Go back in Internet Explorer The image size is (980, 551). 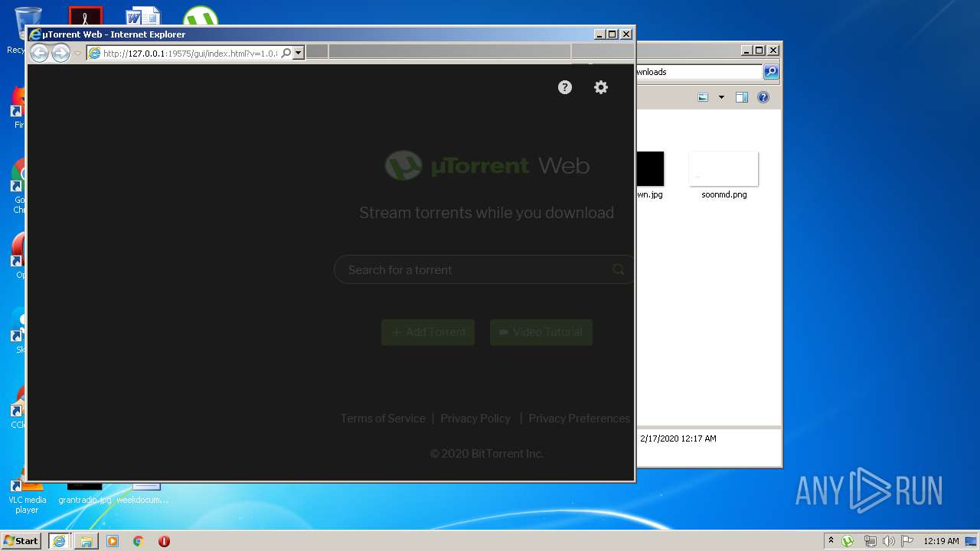point(39,53)
